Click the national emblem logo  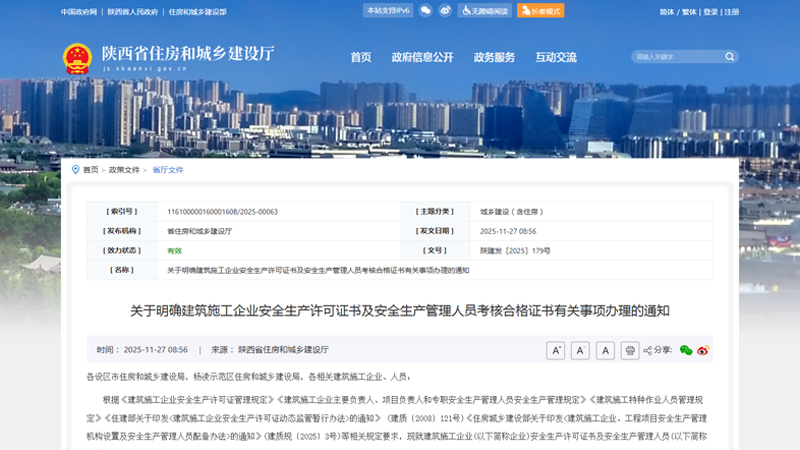point(78,59)
